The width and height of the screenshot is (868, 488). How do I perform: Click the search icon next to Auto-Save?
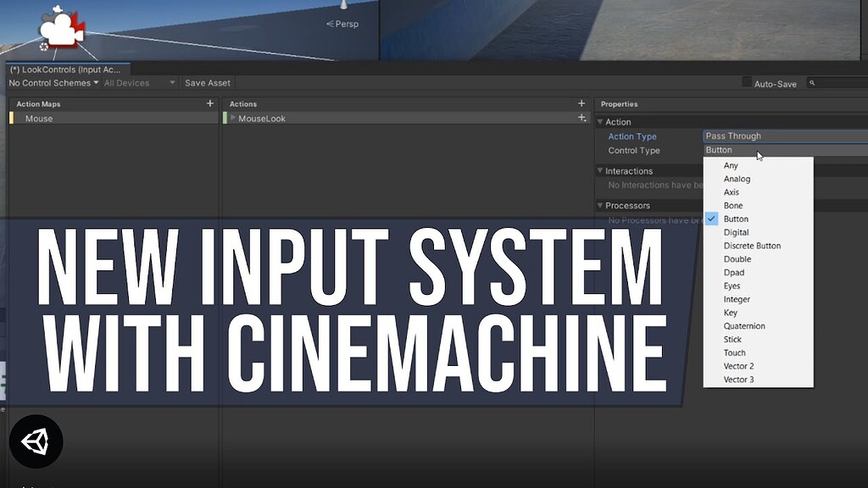[x=811, y=83]
